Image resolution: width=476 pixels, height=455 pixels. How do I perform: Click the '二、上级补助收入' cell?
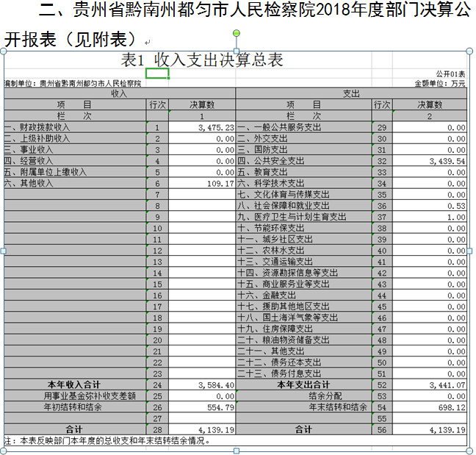[x=75, y=138]
